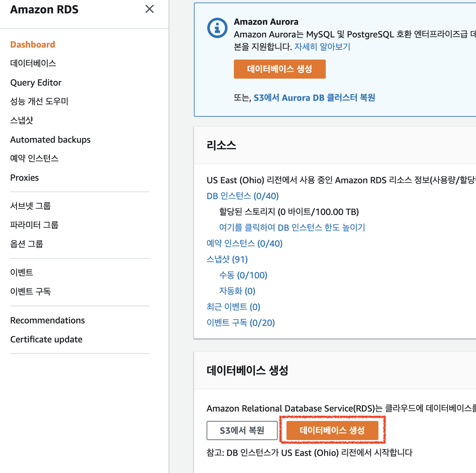The width and height of the screenshot is (476, 473).
Task: Click the lower 데이터베이스 생성 button beside S3에서 복원
Action: click(332, 431)
